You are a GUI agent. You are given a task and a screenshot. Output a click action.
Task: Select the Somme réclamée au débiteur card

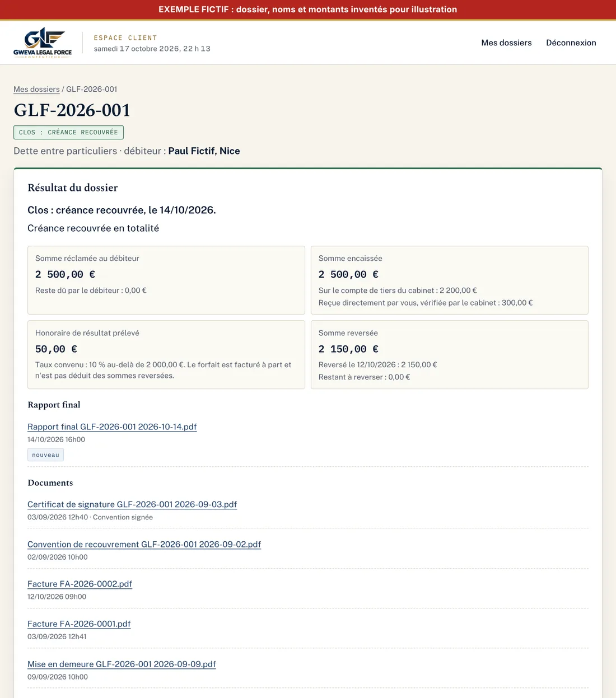(x=166, y=280)
